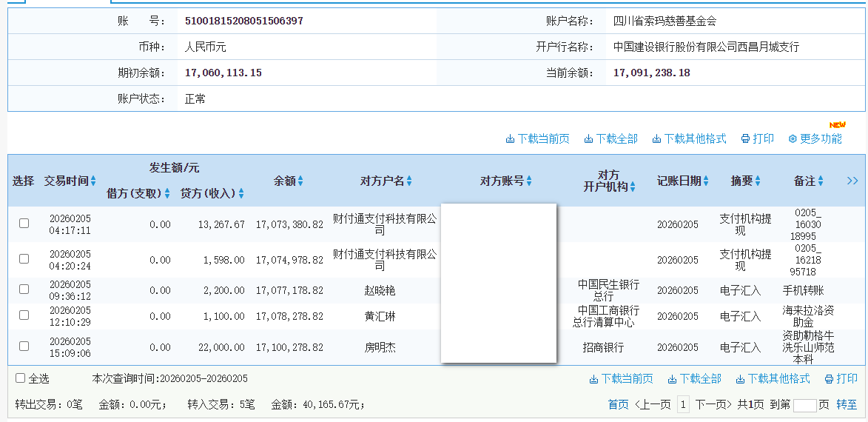Screen dimensions: 868x422
Task: Open 更多功能 gear icon
Action: point(793,139)
